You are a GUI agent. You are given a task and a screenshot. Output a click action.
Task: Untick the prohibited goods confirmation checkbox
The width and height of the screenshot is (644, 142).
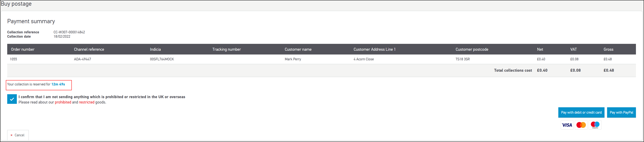click(12, 99)
